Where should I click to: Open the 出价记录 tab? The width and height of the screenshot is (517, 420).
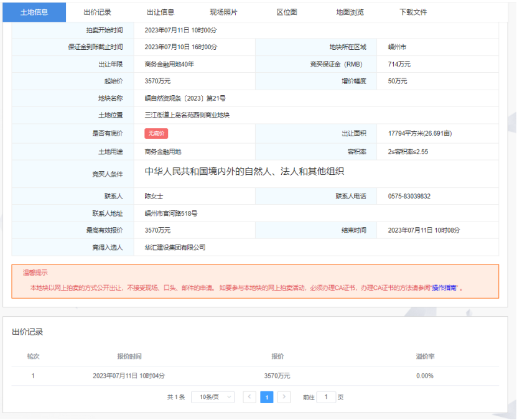point(97,12)
